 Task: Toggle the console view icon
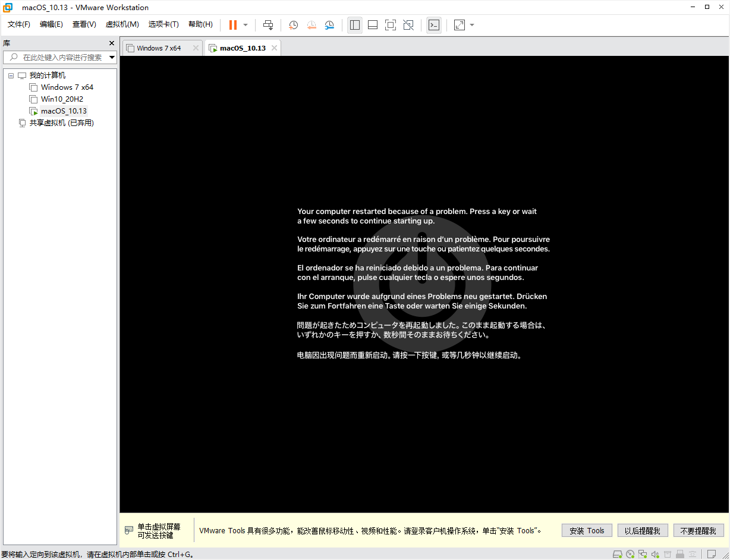pyautogui.click(x=434, y=25)
